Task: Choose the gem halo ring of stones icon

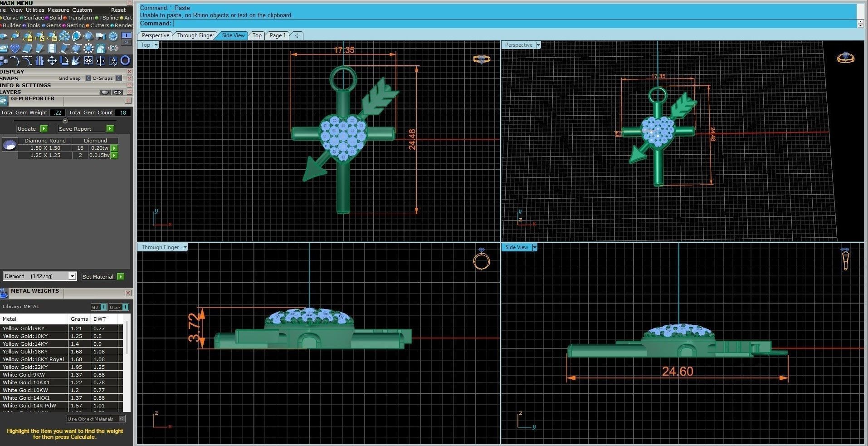Action: point(88,48)
